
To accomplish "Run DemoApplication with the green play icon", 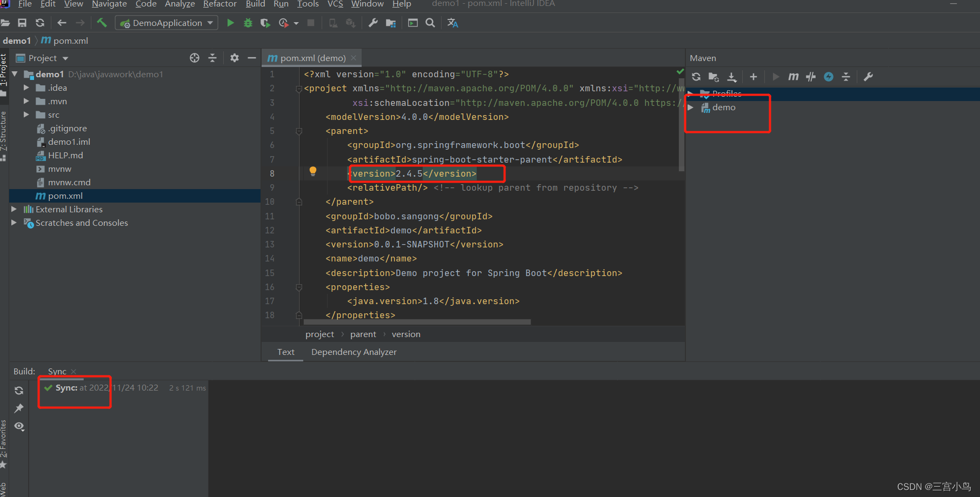I will [x=230, y=23].
